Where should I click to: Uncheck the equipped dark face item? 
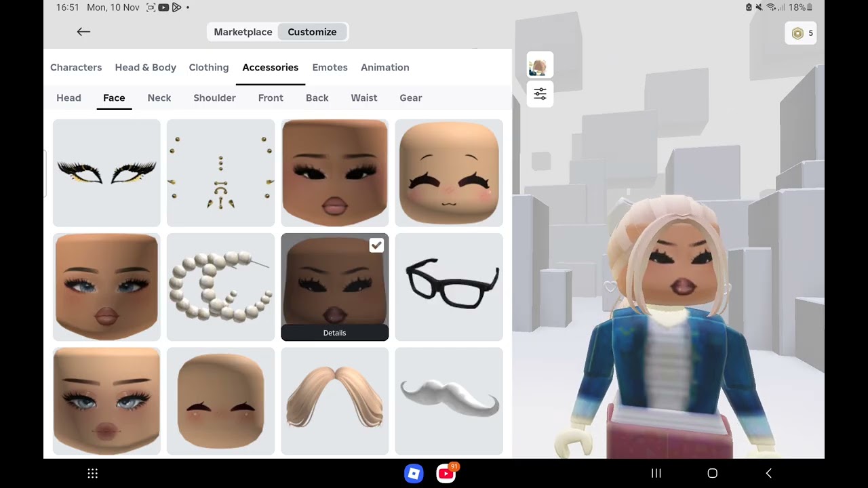(376, 245)
